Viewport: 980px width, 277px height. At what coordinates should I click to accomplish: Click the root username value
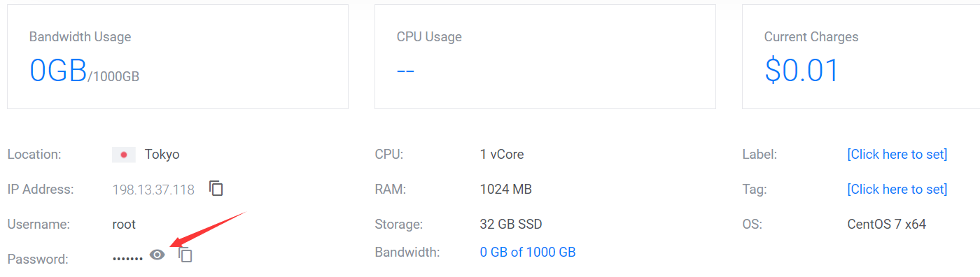(124, 225)
